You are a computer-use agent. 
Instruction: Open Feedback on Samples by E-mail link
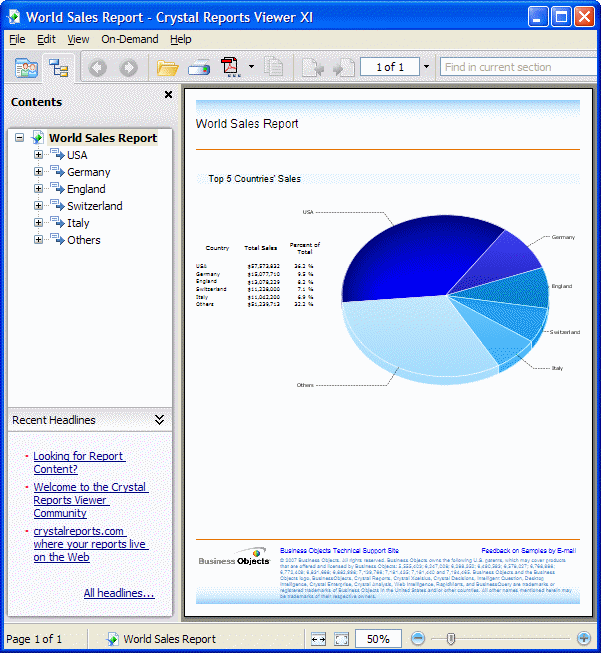click(529, 551)
